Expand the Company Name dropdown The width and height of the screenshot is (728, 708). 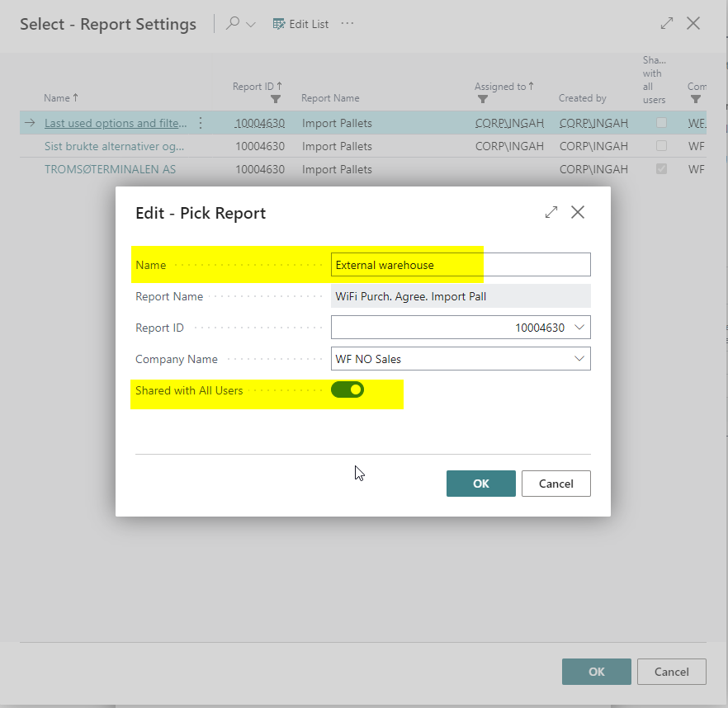pyautogui.click(x=579, y=359)
